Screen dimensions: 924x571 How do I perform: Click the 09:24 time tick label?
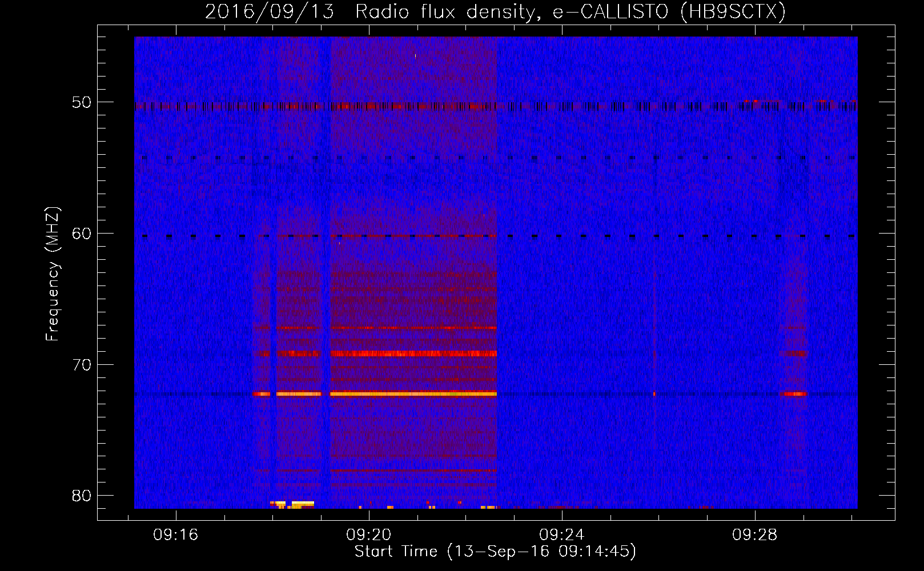pos(562,535)
